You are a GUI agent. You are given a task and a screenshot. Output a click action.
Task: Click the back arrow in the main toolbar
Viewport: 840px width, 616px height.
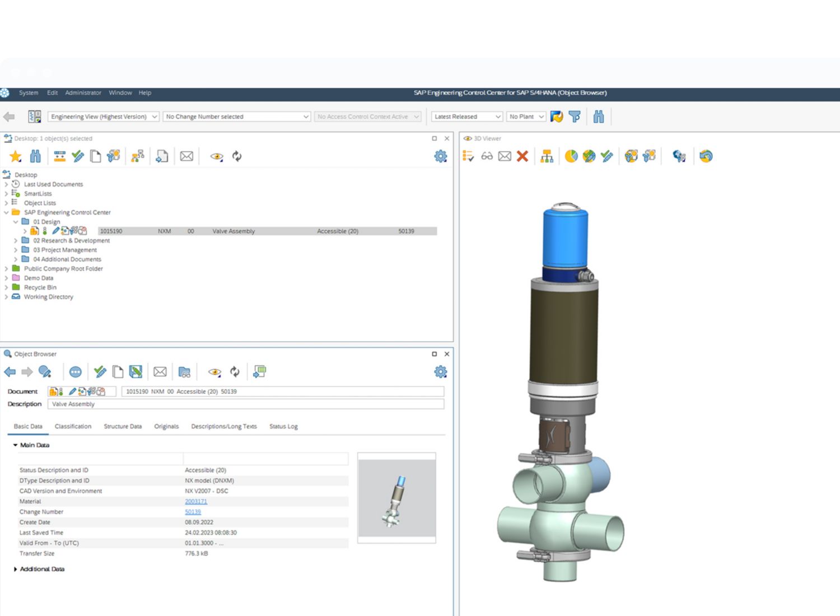[9, 116]
